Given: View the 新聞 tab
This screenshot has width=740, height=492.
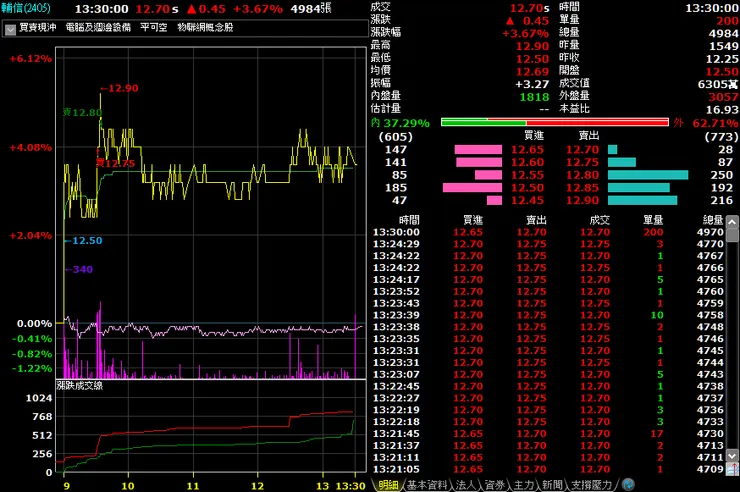Looking at the screenshot, I should (x=552, y=485).
